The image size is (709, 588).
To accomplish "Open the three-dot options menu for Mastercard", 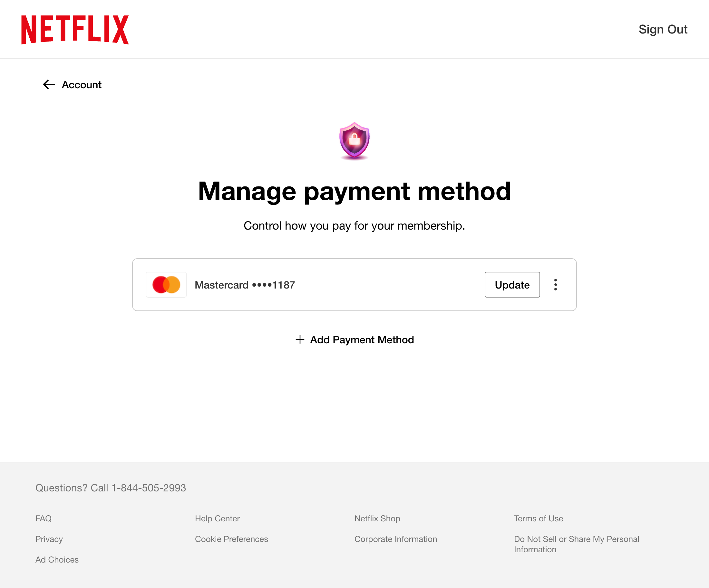I will coord(555,284).
